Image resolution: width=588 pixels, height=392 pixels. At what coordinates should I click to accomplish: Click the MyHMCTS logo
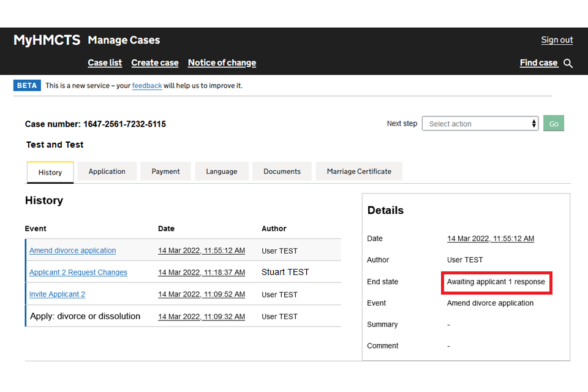(47, 40)
